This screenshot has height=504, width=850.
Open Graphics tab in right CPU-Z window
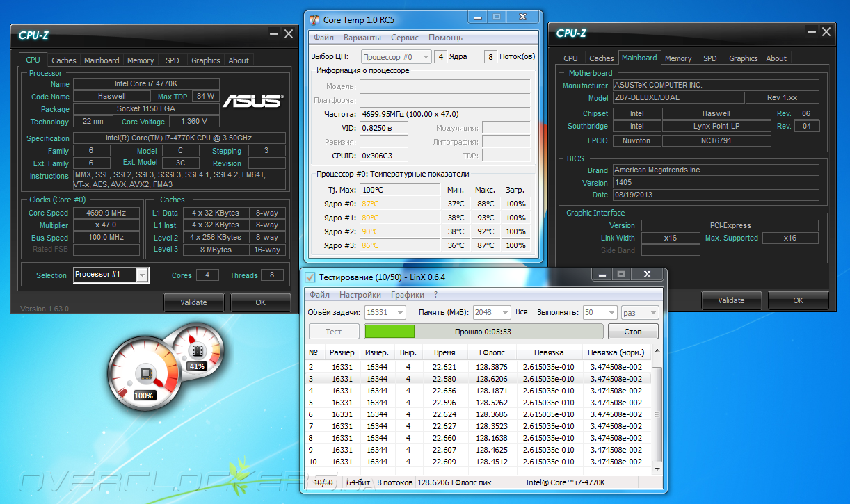[744, 58]
